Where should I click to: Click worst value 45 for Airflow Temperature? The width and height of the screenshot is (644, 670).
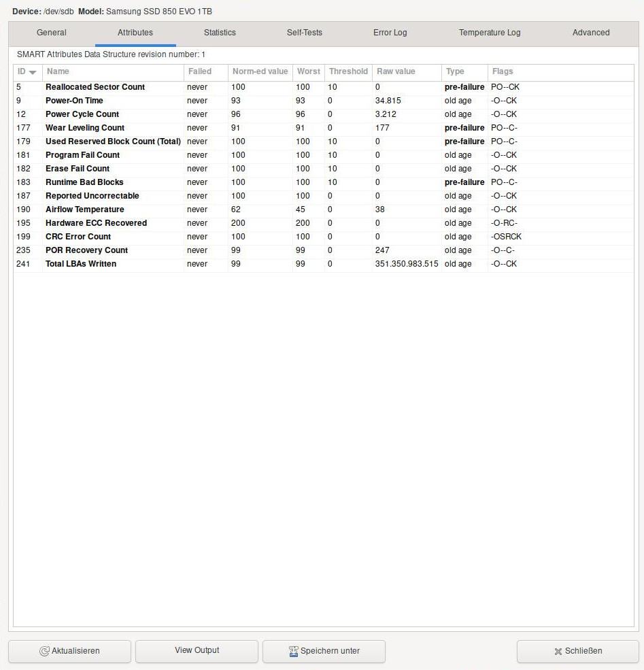pos(301,210)
